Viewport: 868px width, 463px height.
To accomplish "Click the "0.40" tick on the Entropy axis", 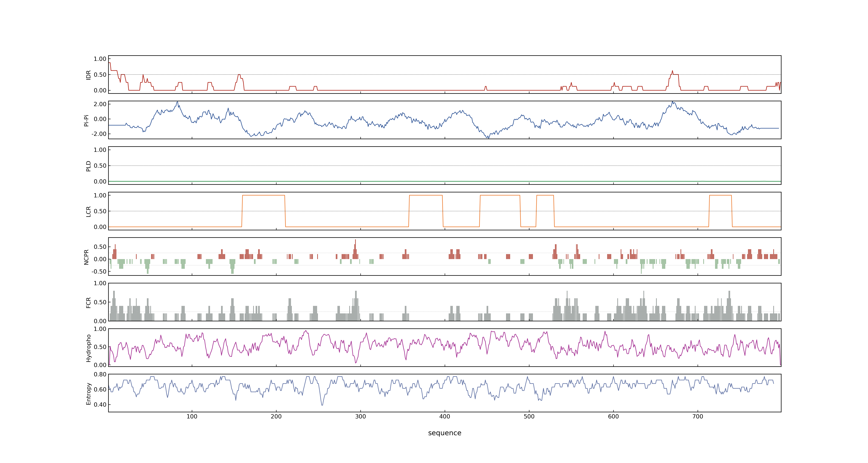I will [x=100, y=405].
